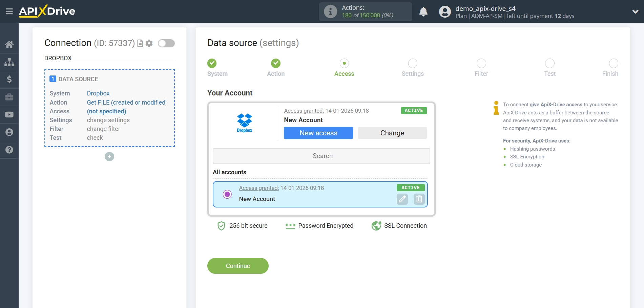Click the Dropbox logo in the account card

[245, 123]
